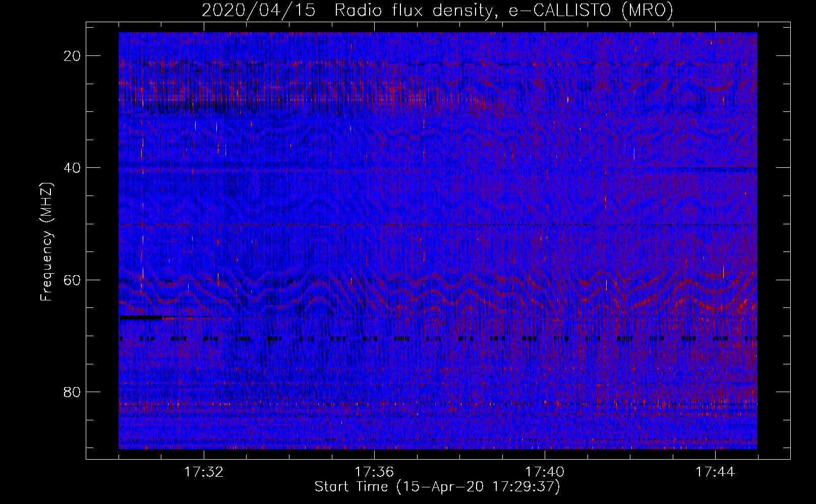Click the 20 MHz frequency tick label
The height and width of the screenshot is (504, 816).
tap(72, 56)
